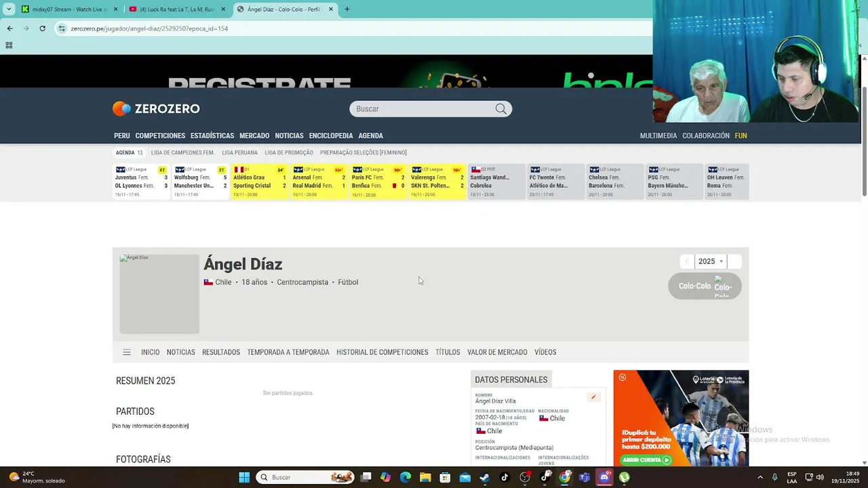868x488 pixels.
Task: Click the ZeroZero logo
Action: point(156,108)
